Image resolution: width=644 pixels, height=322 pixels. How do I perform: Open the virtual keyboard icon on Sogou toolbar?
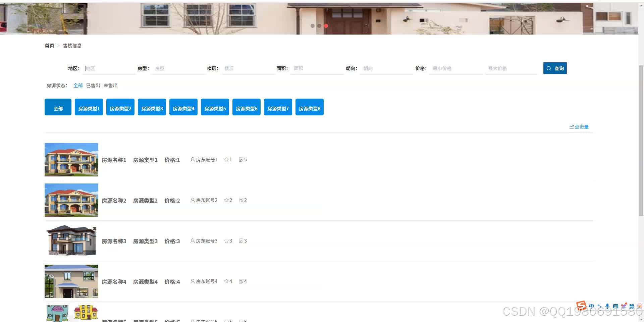point(615,306)
